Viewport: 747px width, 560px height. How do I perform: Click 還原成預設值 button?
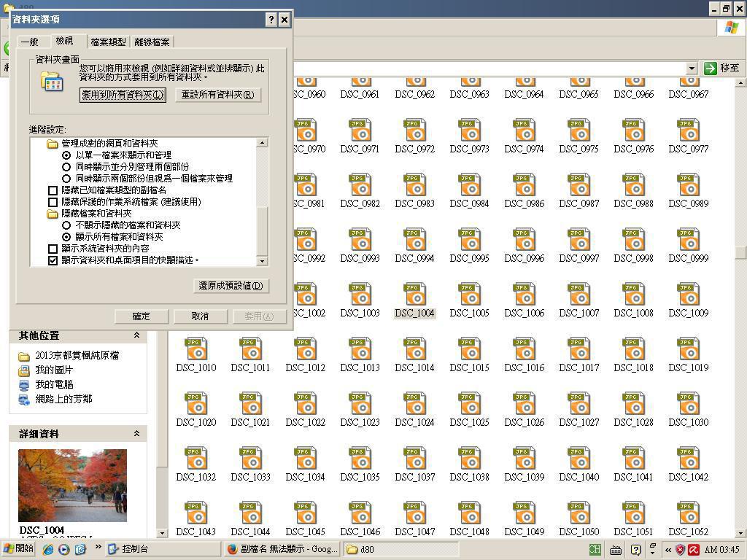pyautogui.click(x=231, y=286)
